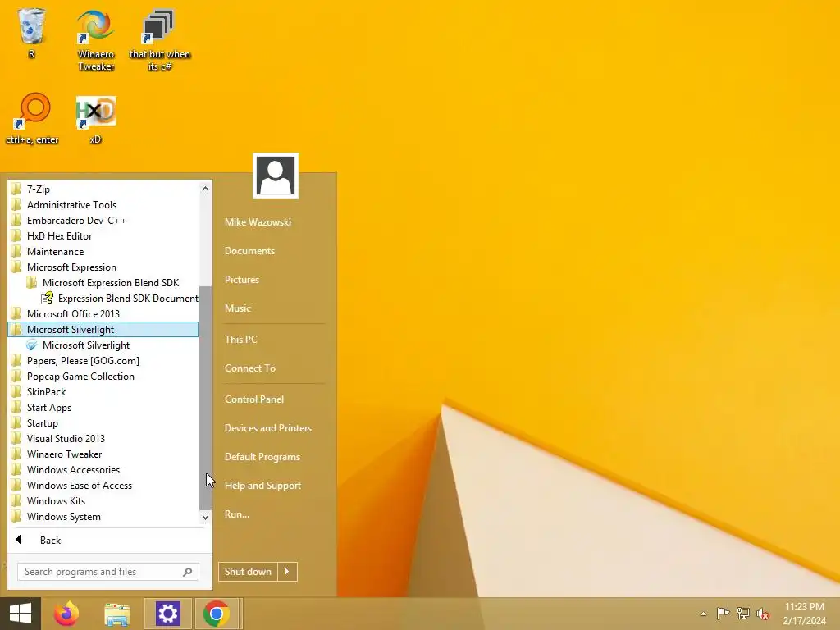
Task: Expand the Windows Accessories folder
Action: (x=103, y=469)
